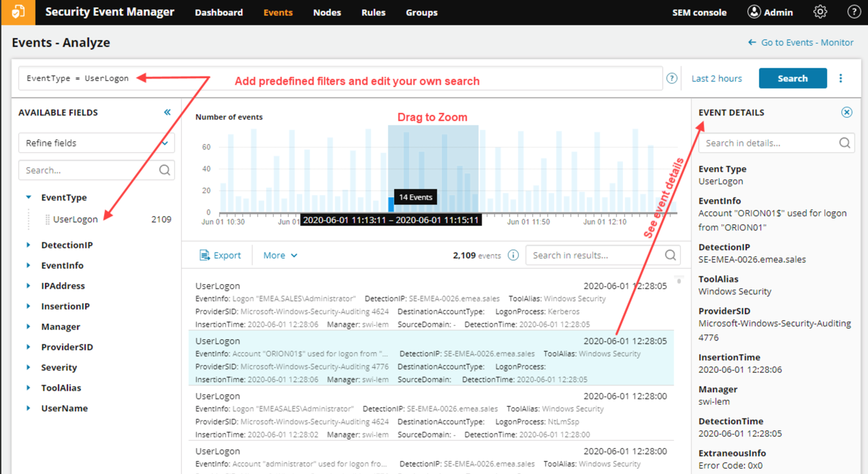Click the magnifier in details search box

844,143
